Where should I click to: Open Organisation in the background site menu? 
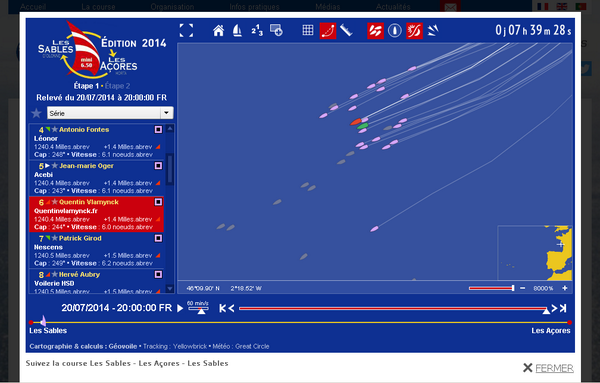point(172,7)
